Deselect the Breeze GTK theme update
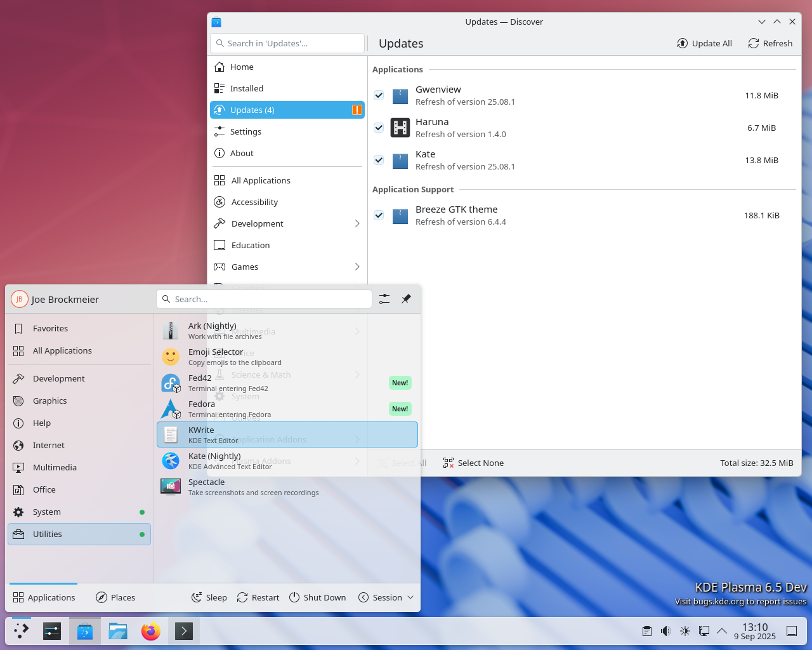This screenshot has height=650, width=812. pyautogui.click(x=379, y=215)
